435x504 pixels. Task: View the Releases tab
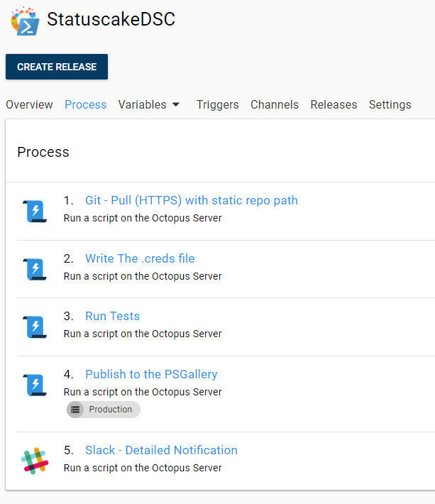point(334,105)
